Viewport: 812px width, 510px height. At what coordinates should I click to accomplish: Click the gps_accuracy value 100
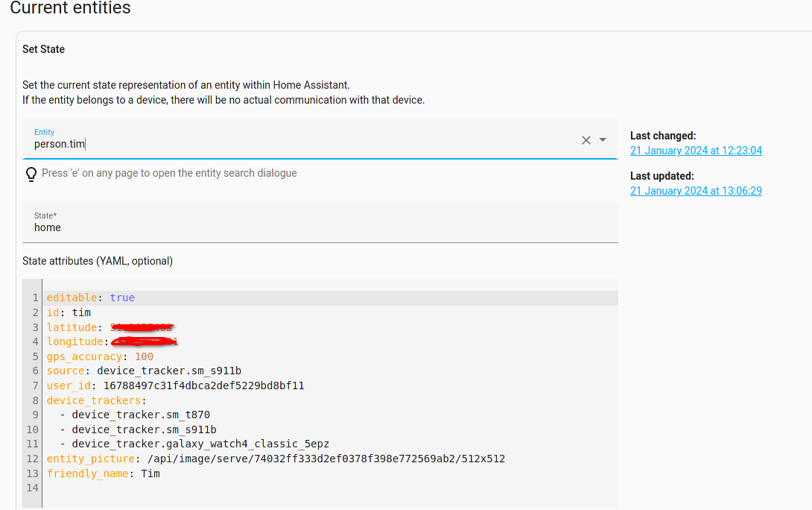point(143,356)
